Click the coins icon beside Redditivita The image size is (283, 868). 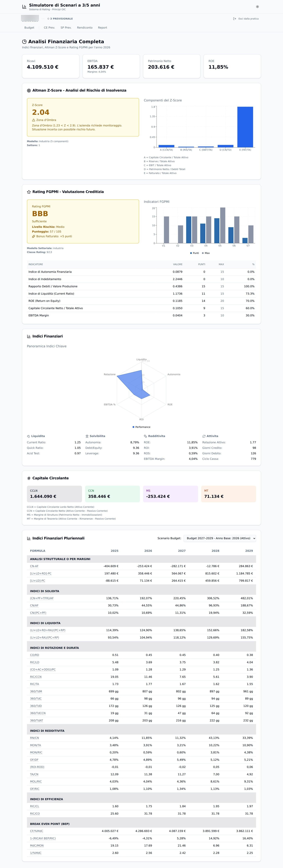pos(145,436)
